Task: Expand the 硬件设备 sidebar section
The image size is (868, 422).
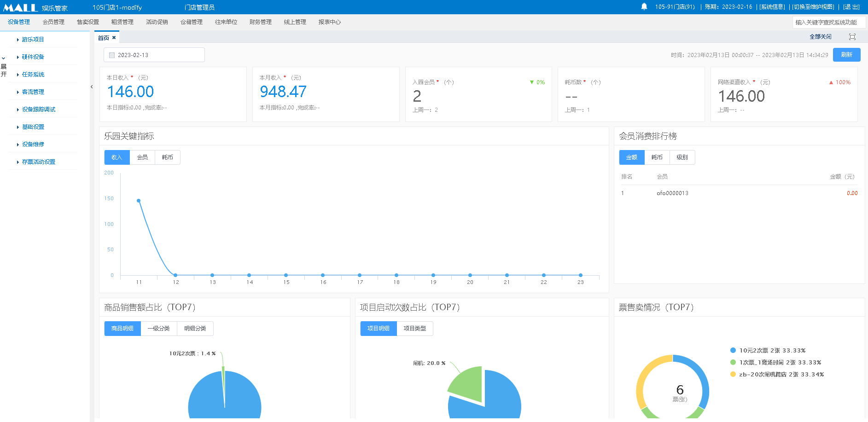Action: pyautogui.click(x=33, y=57)
